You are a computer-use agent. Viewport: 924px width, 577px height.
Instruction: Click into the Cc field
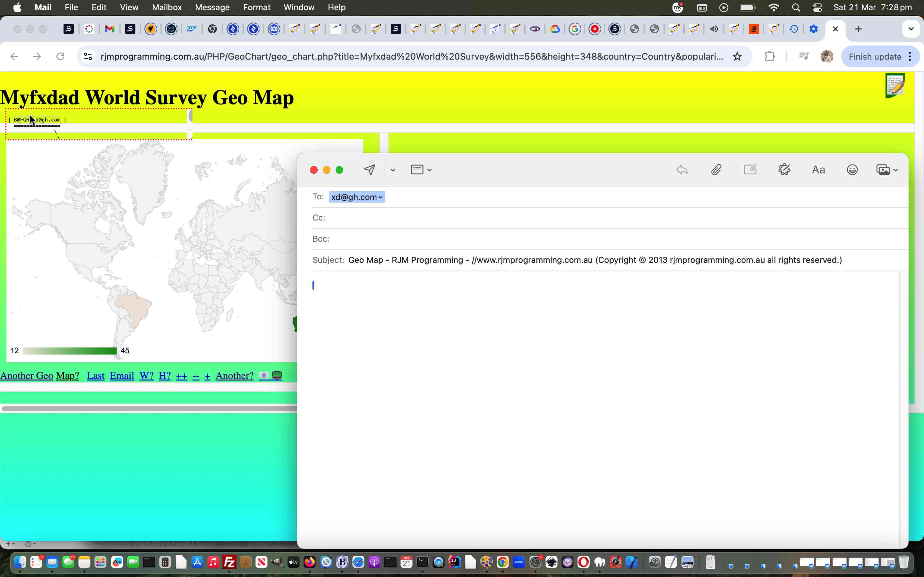coord(573,218)
